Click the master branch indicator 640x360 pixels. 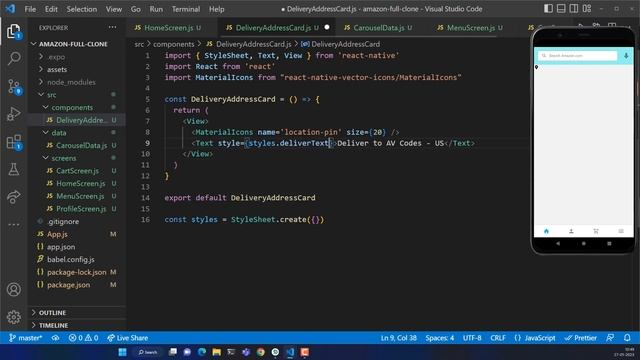(25, 338)
